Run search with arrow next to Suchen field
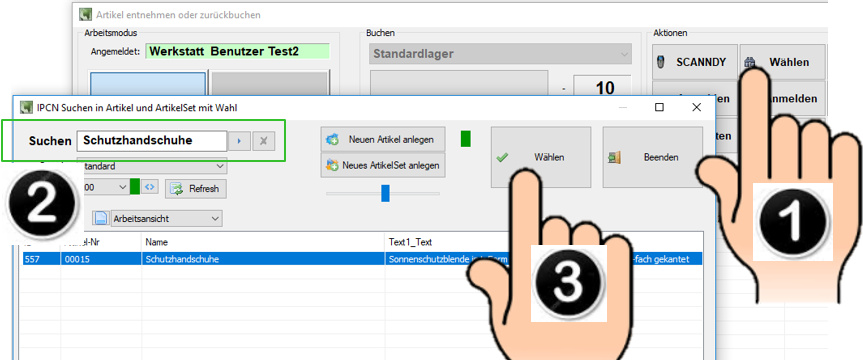 239,141
